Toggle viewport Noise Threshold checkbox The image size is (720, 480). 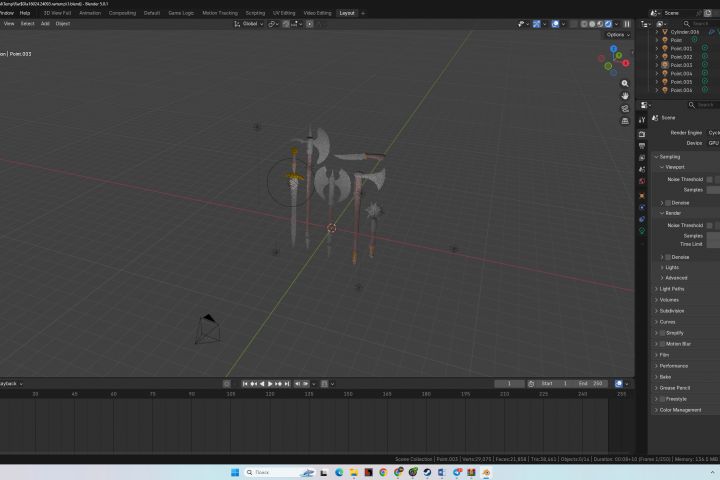coord(710,179)
